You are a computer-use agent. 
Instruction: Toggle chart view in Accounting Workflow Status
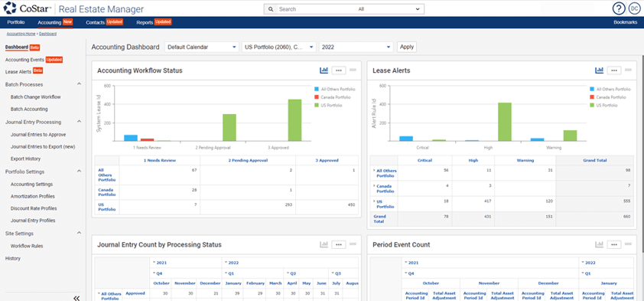324,70
